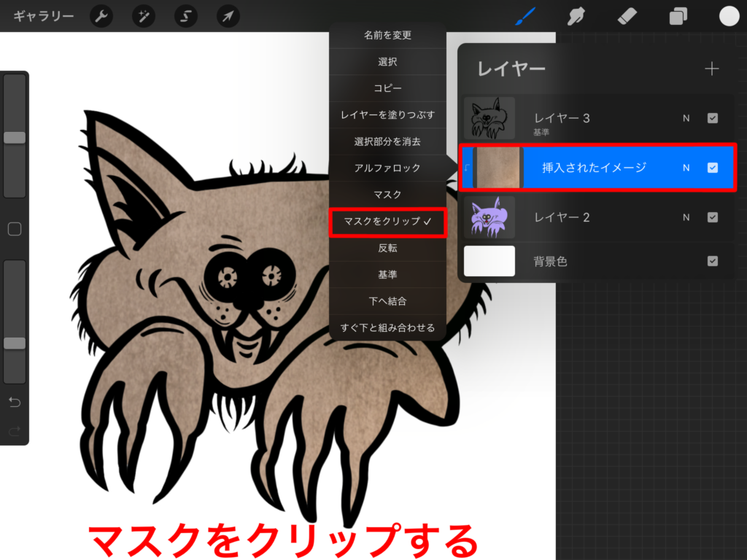Toggle visibility of 背景色 layer
The width and height of the screenshot is (747, 560).
click(x=713, y=261)
